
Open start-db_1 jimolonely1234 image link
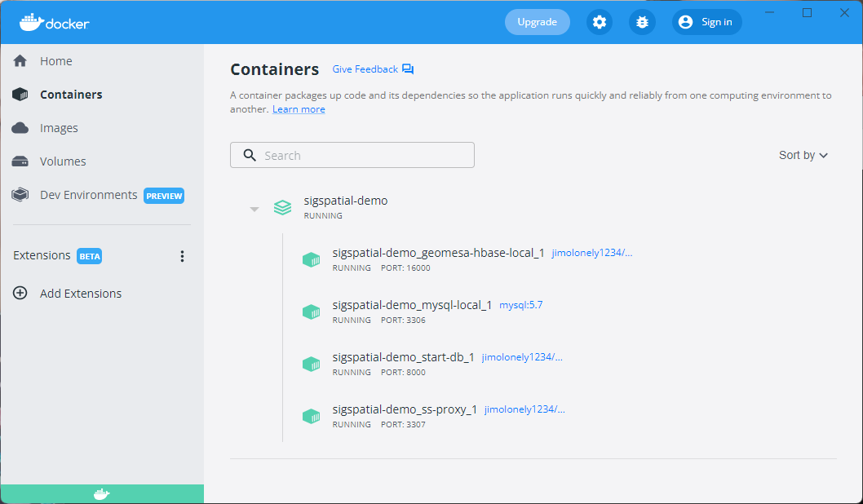coord(522,358)
